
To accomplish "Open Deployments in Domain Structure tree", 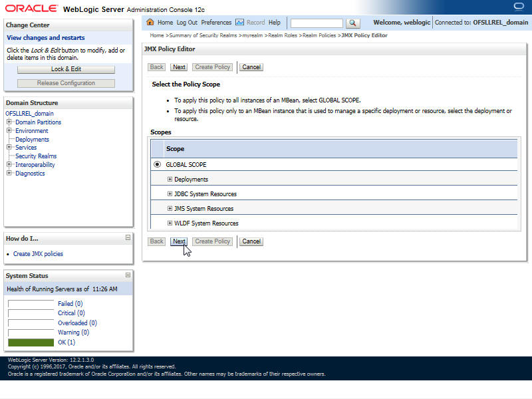I will point(32,140).
